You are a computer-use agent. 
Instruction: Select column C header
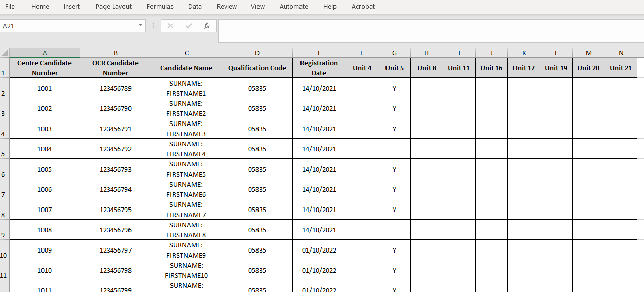[186, 53]
